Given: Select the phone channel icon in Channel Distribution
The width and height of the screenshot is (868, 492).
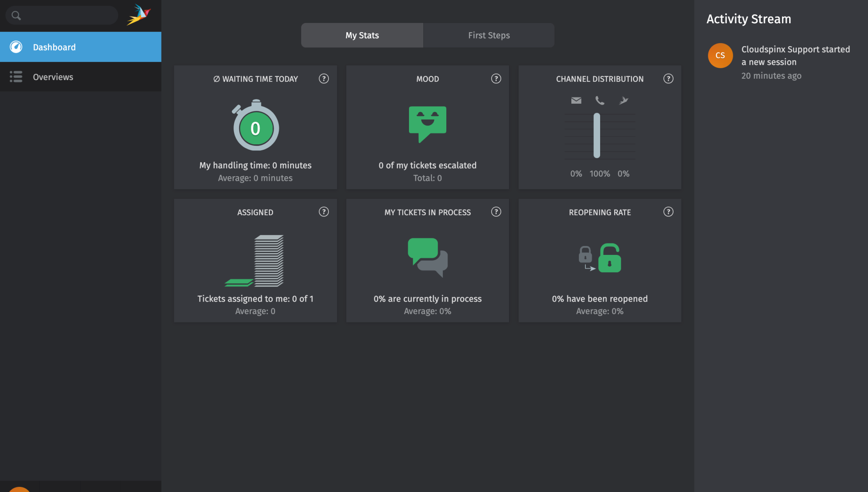Looking at the screenshot, I should tap(599, 100).
